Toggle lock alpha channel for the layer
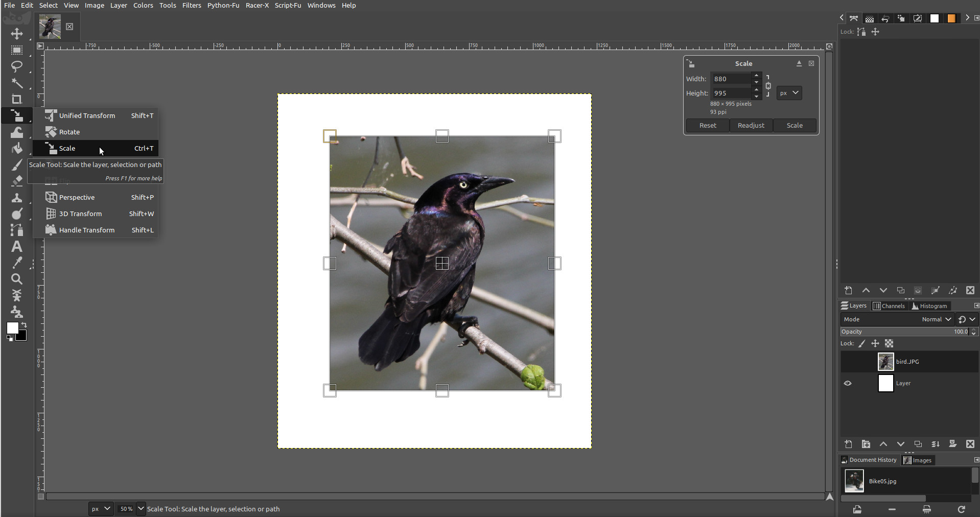 (x=889, y=343)
